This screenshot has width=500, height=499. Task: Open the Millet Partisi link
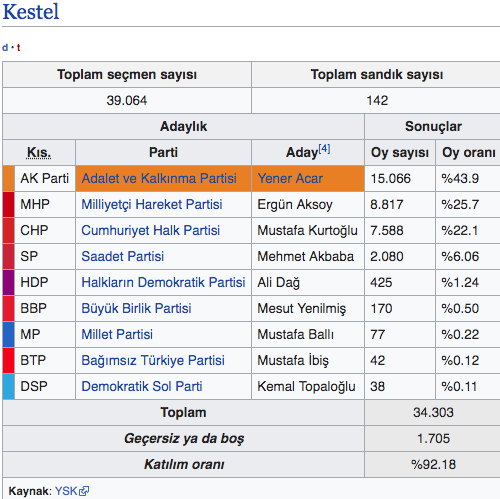(117, 334)
